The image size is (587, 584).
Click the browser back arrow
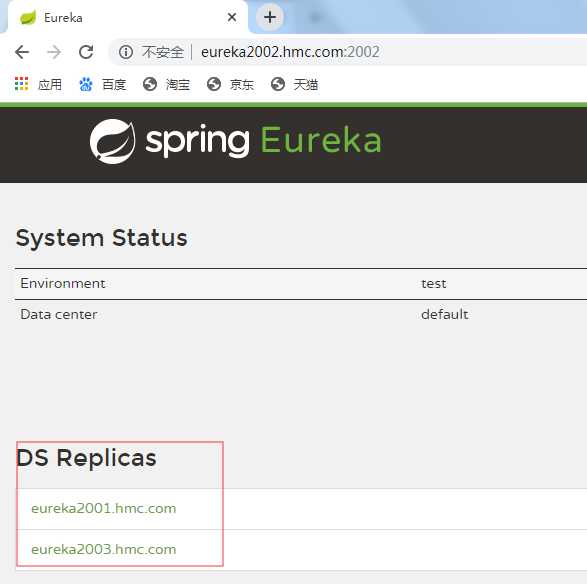[x=22, y=52]
